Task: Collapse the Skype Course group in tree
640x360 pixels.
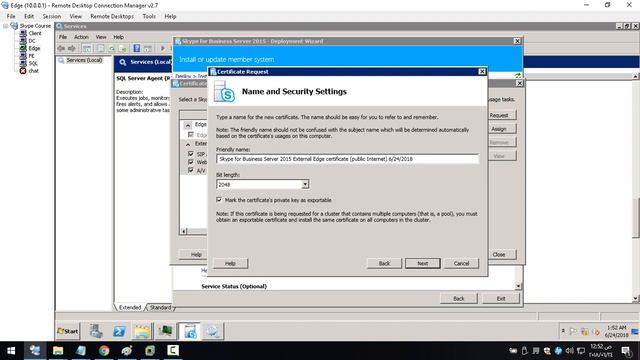Action: click(5, 26)
